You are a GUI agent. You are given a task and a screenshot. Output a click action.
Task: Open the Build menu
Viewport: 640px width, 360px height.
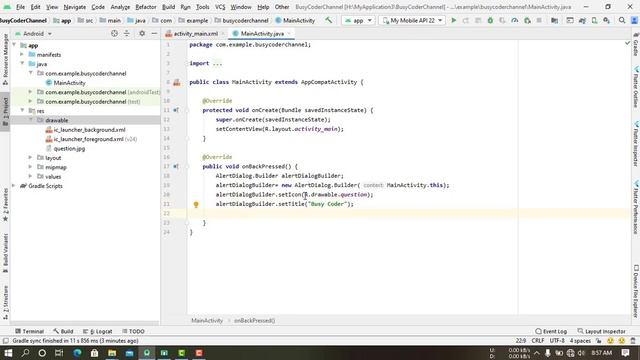point(168,7)
